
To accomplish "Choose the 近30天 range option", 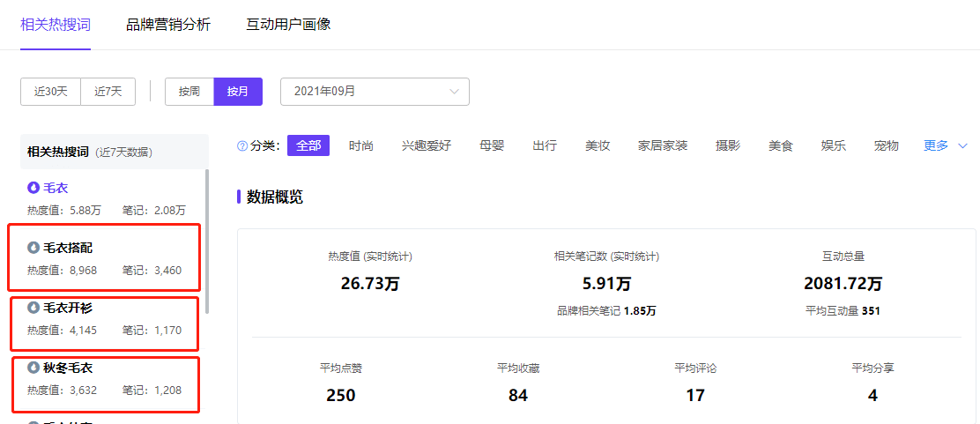I will point(51,92).
